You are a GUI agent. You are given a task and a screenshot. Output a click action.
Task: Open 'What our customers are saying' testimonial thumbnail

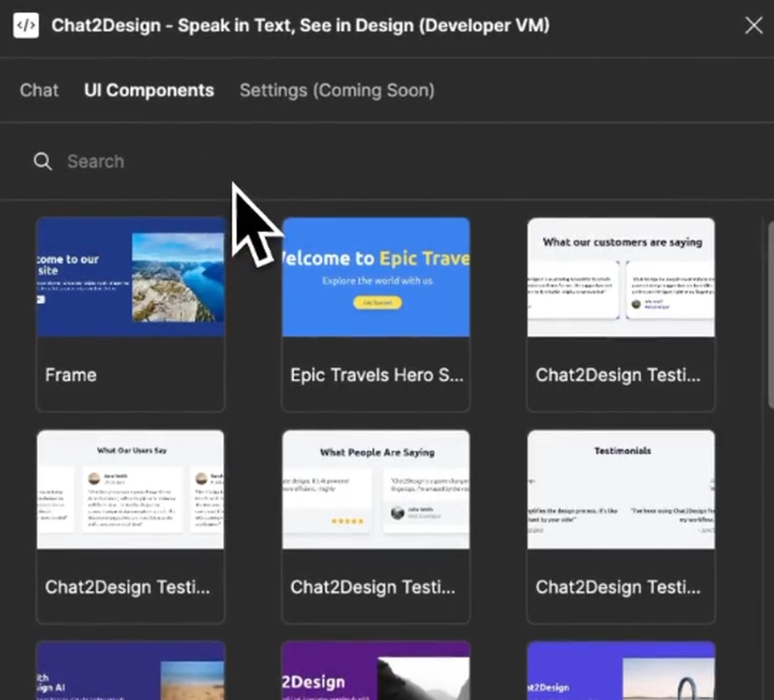621,277
